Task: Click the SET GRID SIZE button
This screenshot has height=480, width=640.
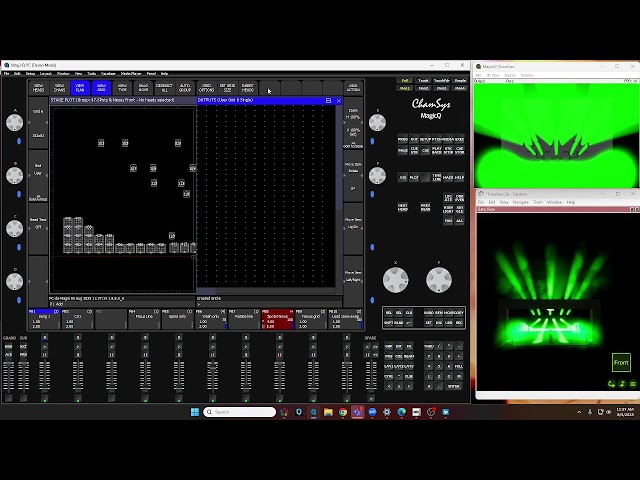Action: click(227, 88)
